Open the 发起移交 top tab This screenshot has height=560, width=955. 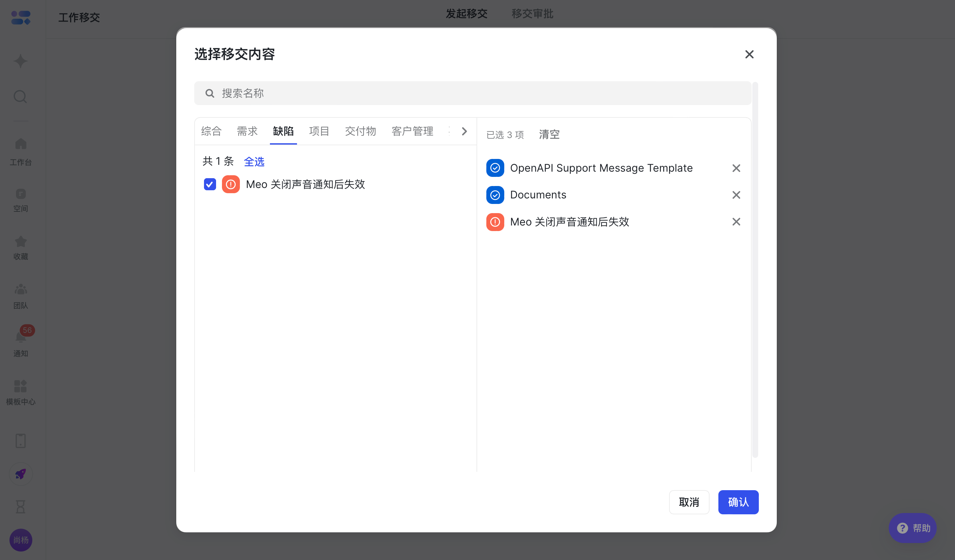(466, 14)
